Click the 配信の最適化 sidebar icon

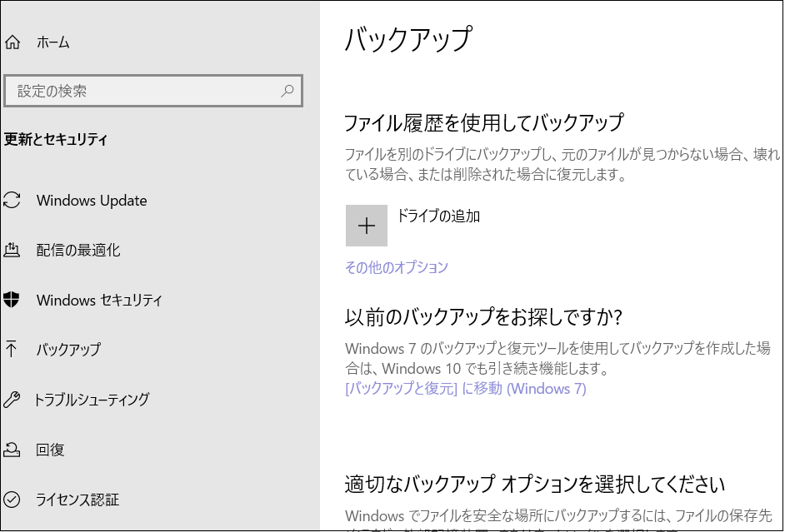click(x=12, y=250)
